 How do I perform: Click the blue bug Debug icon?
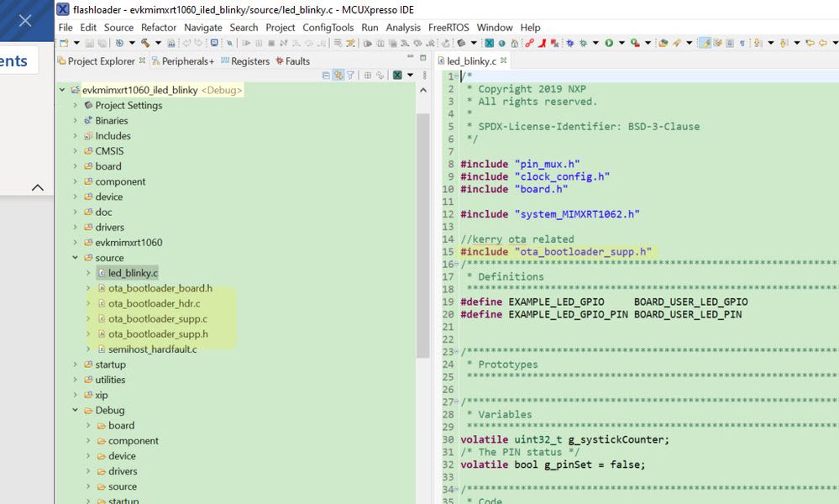(570, 43)
